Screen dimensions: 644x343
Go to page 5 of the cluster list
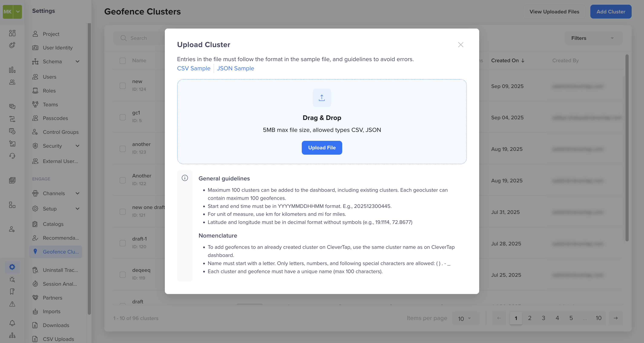(x=571, y=318)
